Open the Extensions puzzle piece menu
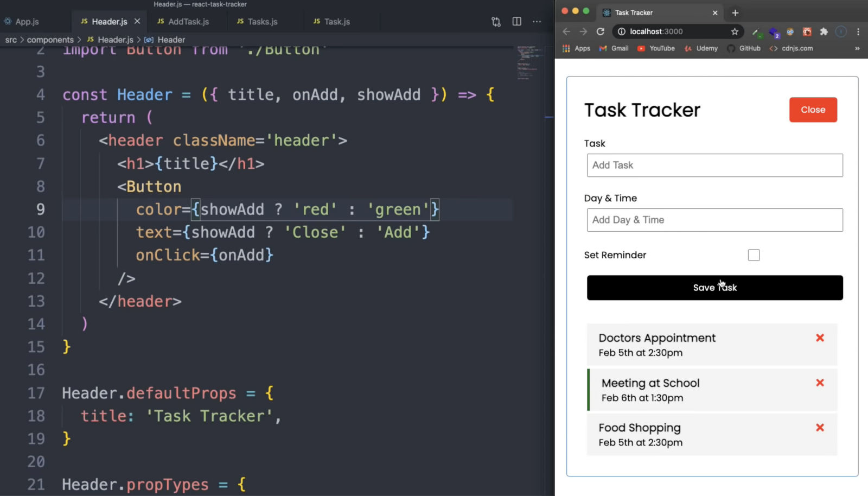This screenshot has width=868, height=496. click(824, 31)
